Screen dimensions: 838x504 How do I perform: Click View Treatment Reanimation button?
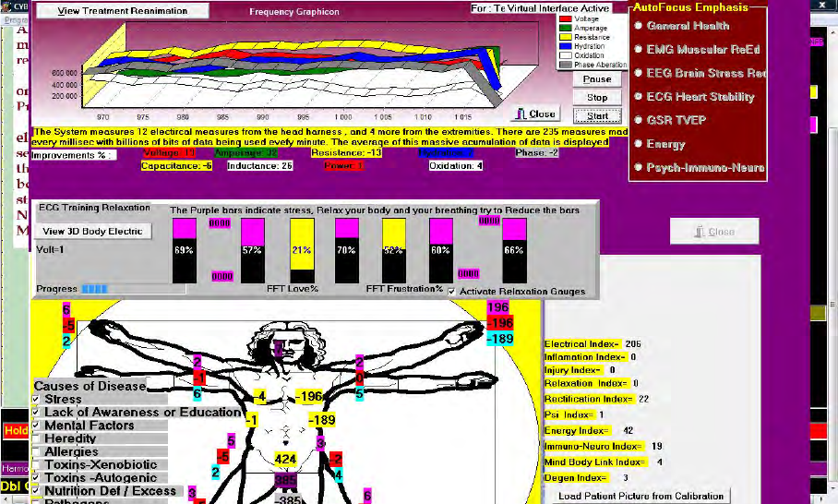[x=123, y=11]
